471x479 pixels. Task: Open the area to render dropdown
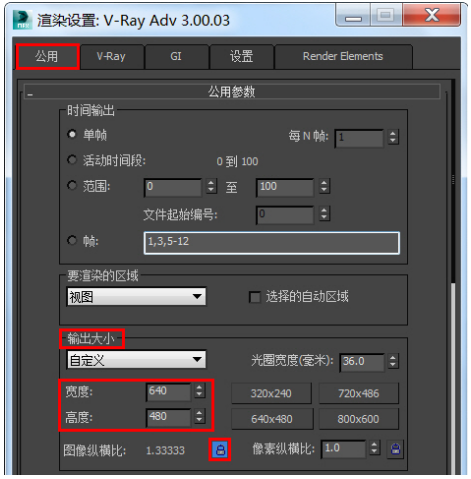136,296
